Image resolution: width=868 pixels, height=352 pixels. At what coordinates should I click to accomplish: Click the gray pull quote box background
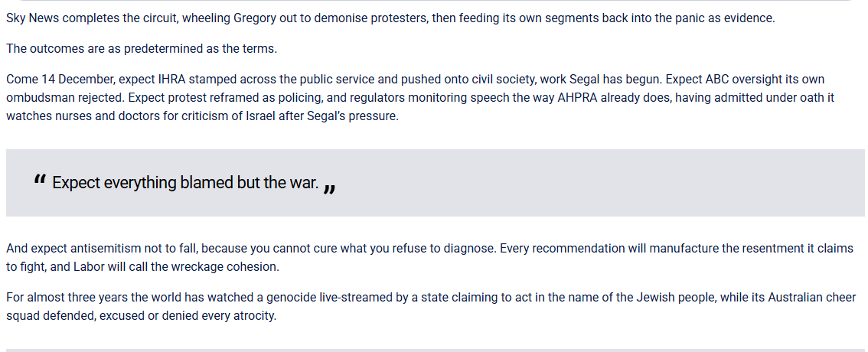pyautogui.click(x=435, y=183)
